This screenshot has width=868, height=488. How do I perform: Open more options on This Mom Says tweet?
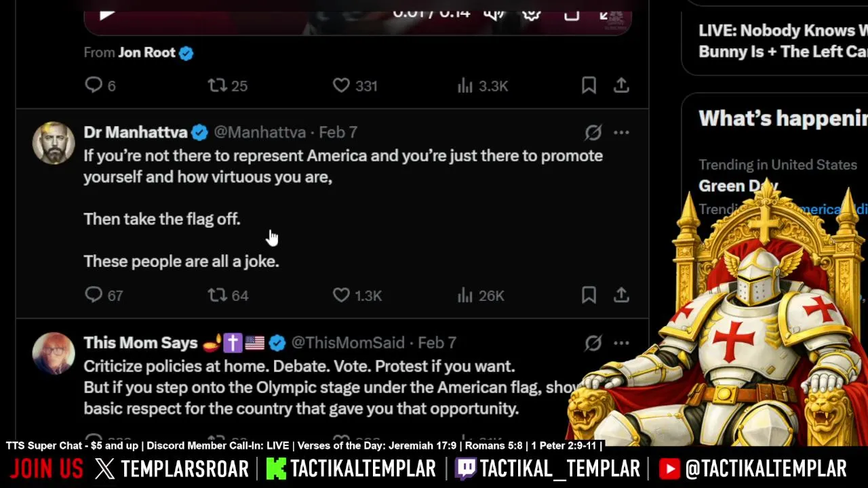(x=621, y=343)
